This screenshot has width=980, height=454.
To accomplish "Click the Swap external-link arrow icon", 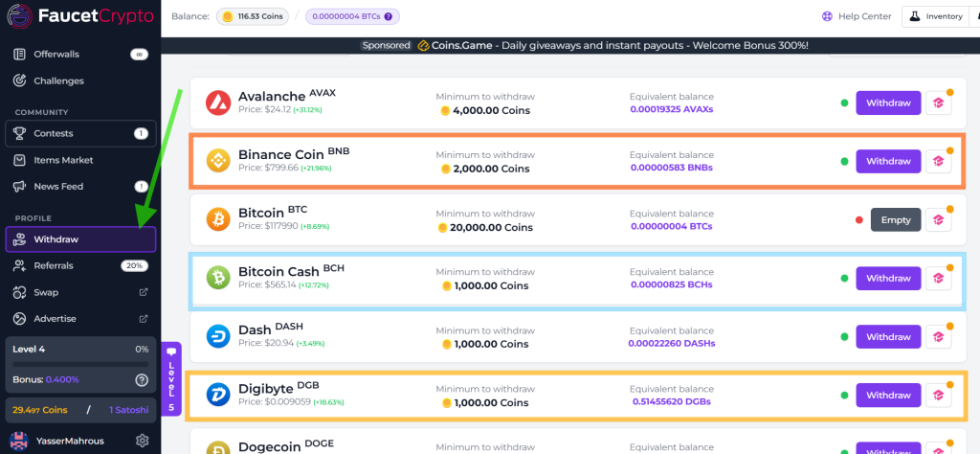I will coord(144,292).
